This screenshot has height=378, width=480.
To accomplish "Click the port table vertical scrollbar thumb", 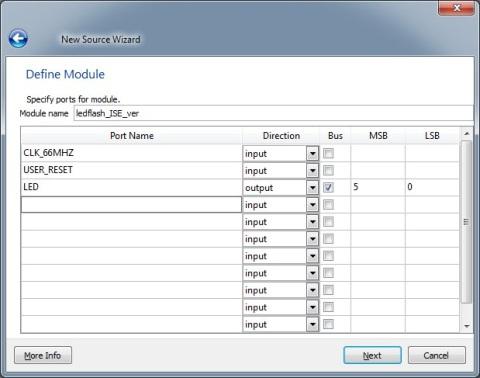I will coord(466,222).
